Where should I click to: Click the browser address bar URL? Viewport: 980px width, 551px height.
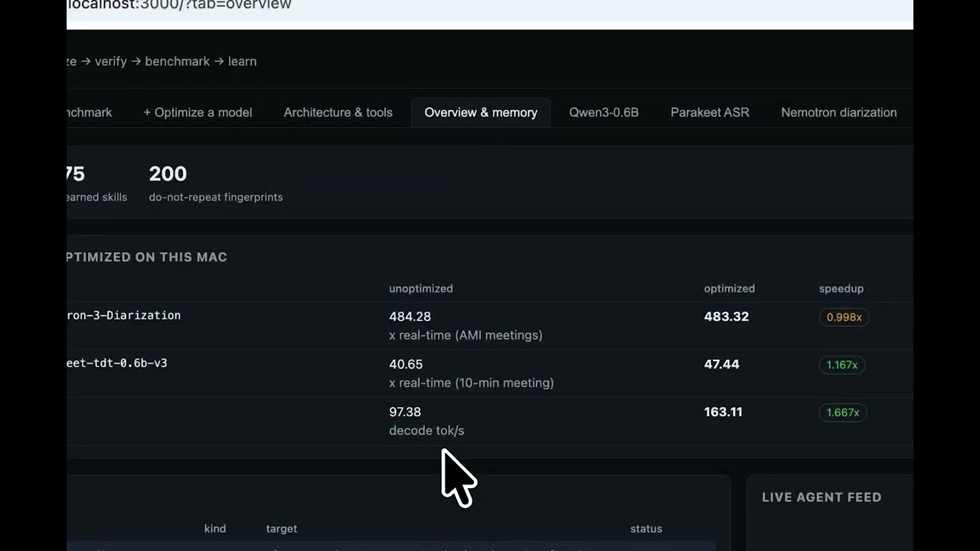pyautogui.click(x=179, y=5)
